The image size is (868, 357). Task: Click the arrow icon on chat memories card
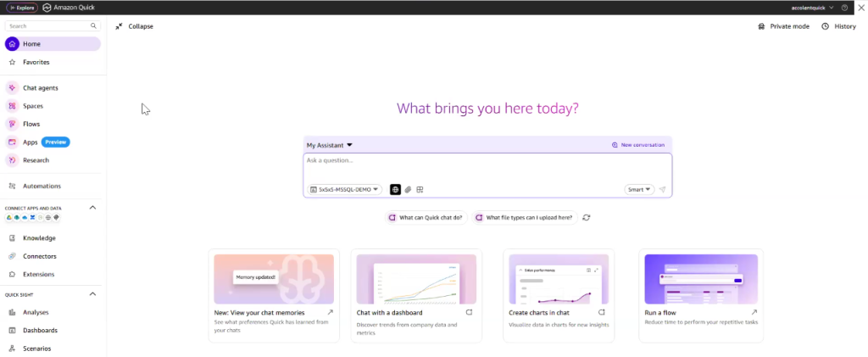tap(331, 312)
